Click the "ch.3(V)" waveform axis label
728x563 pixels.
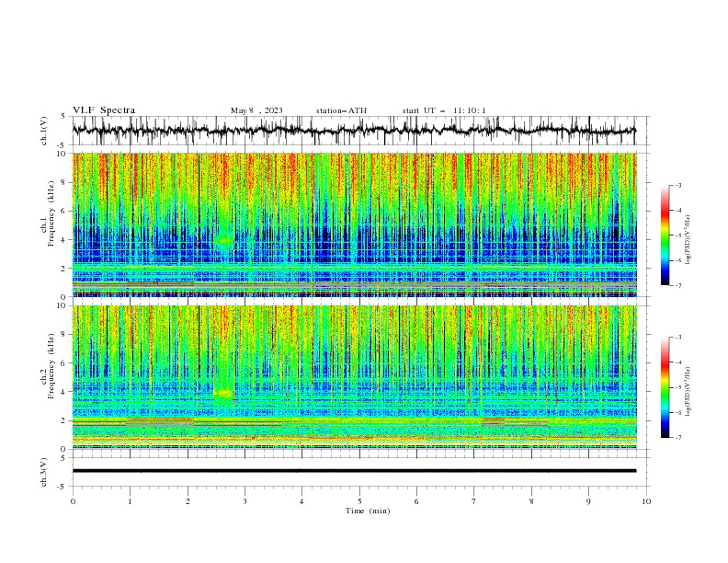tap(44, 472)
